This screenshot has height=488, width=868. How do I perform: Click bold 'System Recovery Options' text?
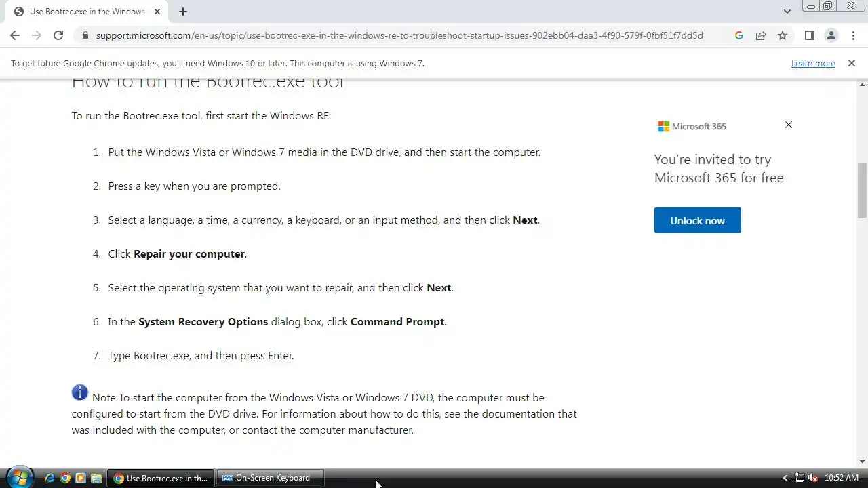203,322
